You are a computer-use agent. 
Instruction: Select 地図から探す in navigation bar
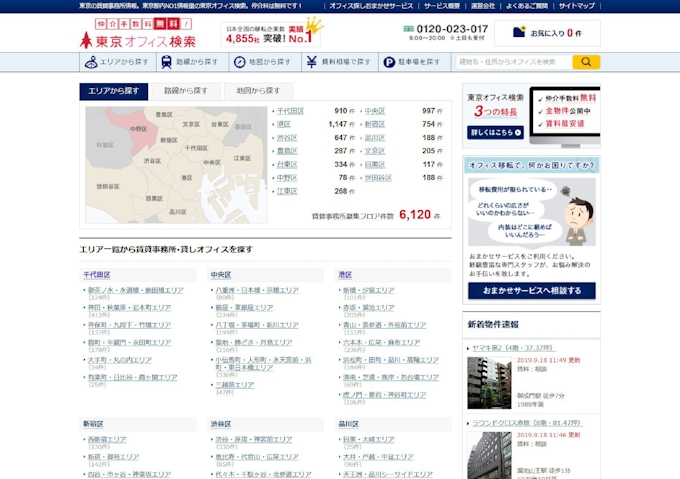(262, 62)
